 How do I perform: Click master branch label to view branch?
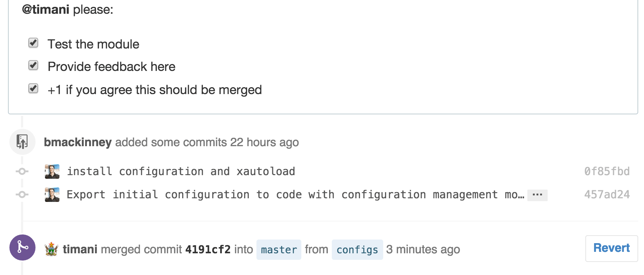point(279,249)
